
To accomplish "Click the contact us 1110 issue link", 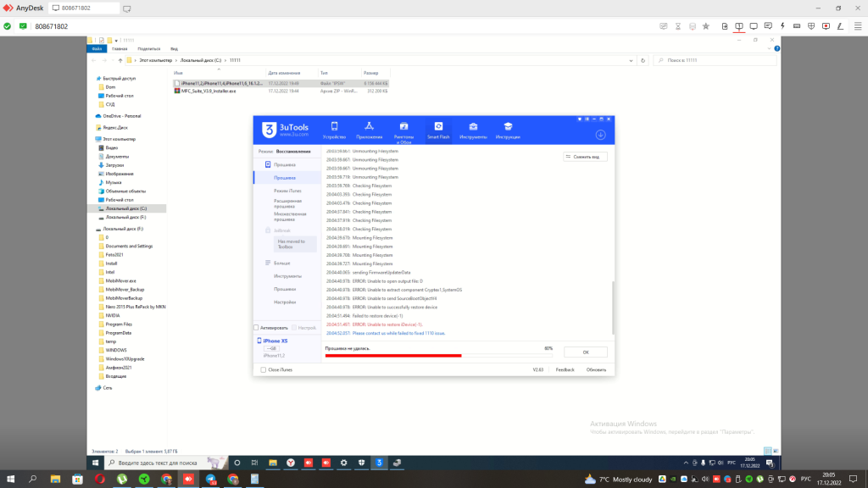I will [398, 333].
